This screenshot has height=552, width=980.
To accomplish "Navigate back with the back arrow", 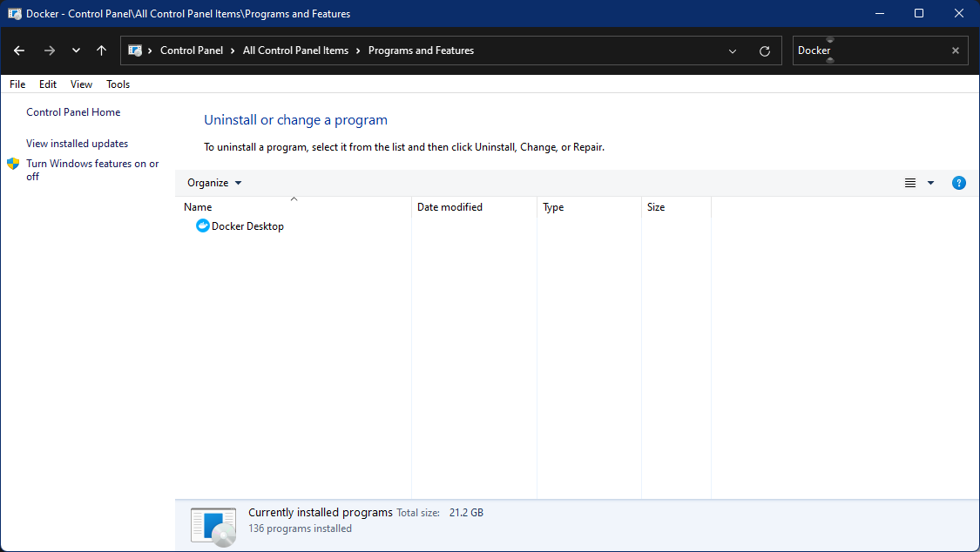I will pyautogui.click(x=19, y=50).
